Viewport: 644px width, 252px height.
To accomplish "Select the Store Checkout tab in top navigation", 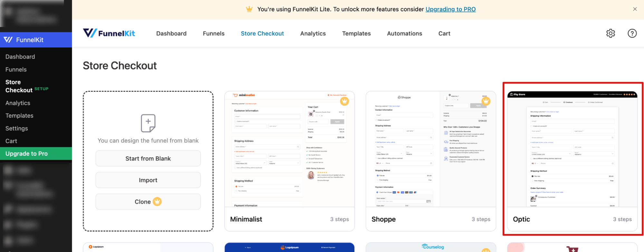I will (262, 33).
